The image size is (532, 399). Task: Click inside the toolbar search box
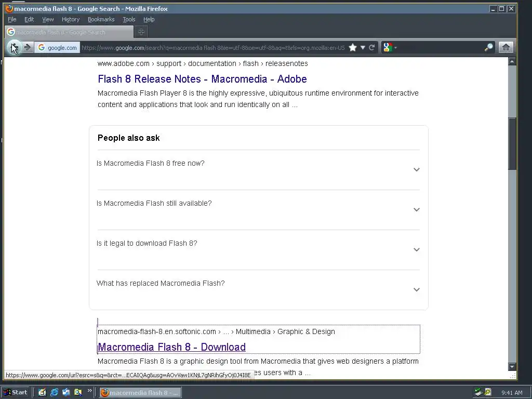(441, 47)
